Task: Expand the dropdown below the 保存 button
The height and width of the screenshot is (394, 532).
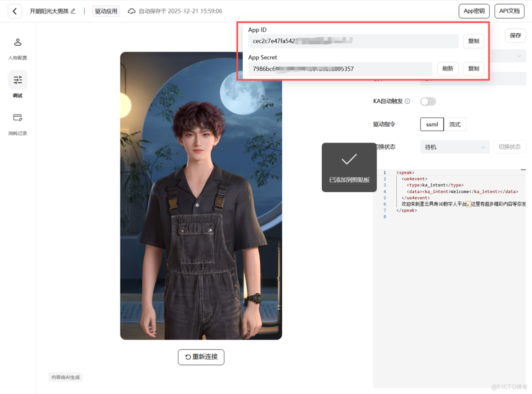Action: pyautogui.click(x=520, y=56)
